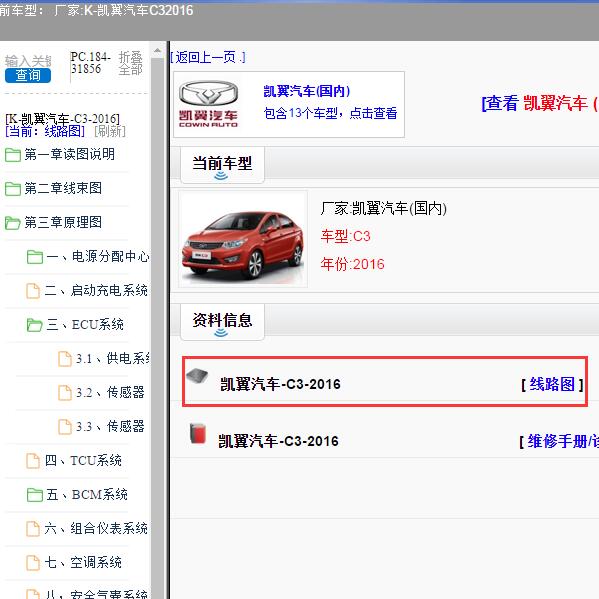The image size is (599, 599).
Task: Click the 厂家:凯翼汽车(国内) text
Action: (384, 209)
